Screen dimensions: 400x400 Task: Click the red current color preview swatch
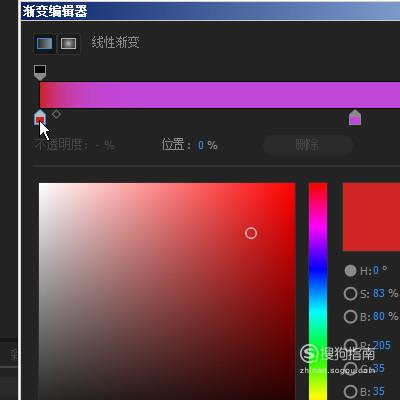point(371,217)
